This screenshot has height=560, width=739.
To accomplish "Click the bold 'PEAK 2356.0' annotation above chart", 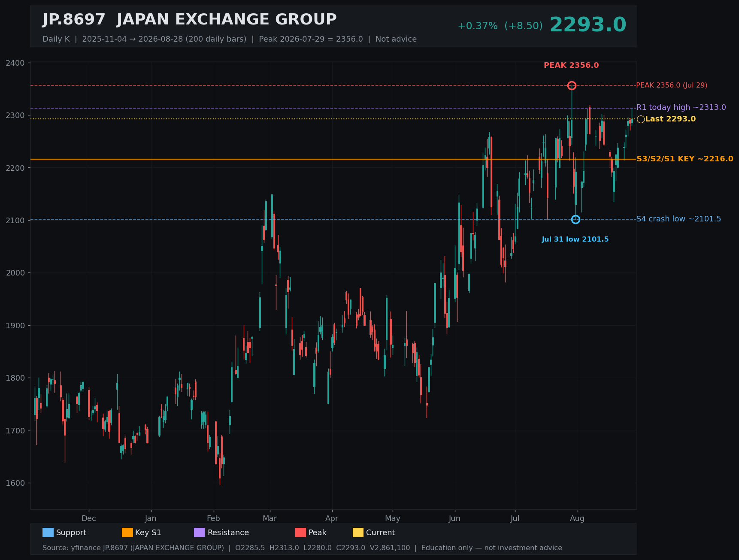I will pos(571,65).
